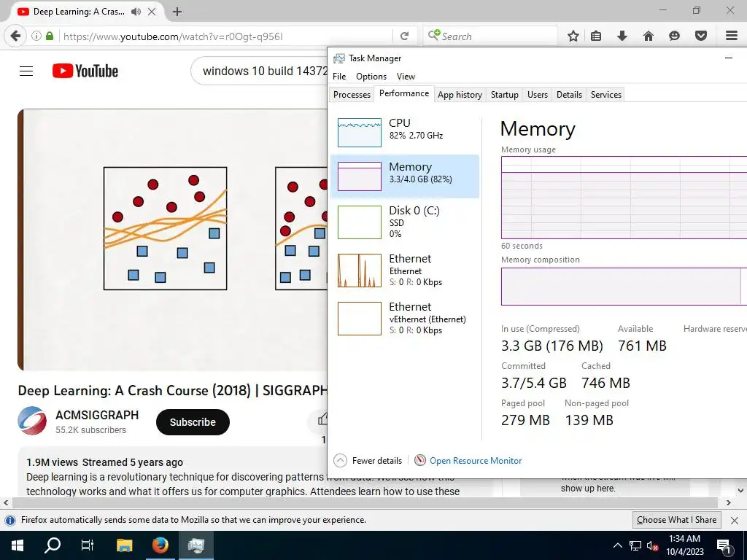Click the Memory usage graph
Image resolution: width=747 pixels, height=560 pixels.
coord(624,197)
